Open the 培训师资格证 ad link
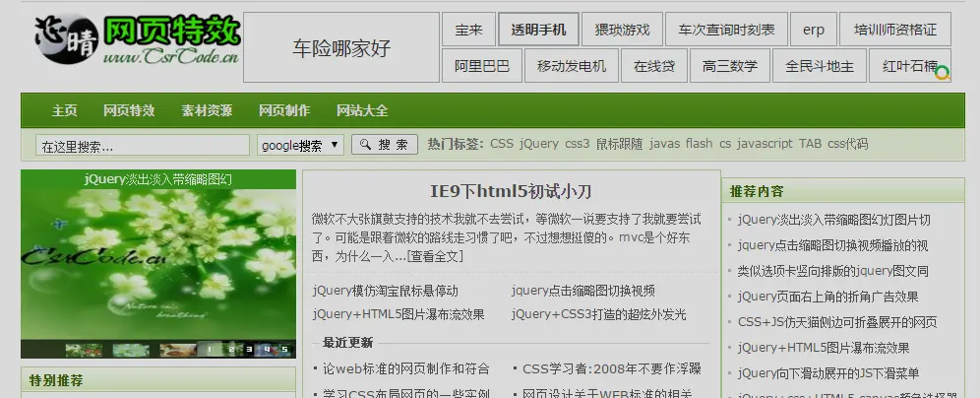This screenshot has height=398, width=980. pos(895,30)
